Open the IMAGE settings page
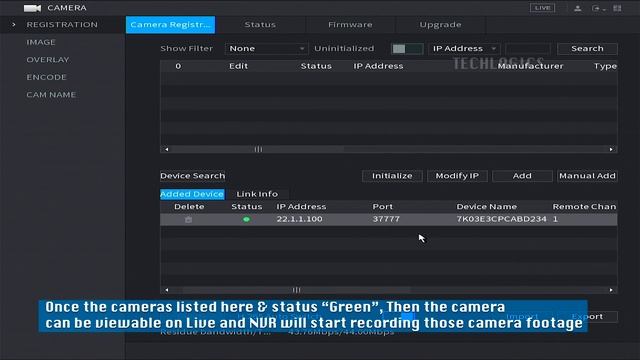The image size is (640, 360). tap(41, 42)
